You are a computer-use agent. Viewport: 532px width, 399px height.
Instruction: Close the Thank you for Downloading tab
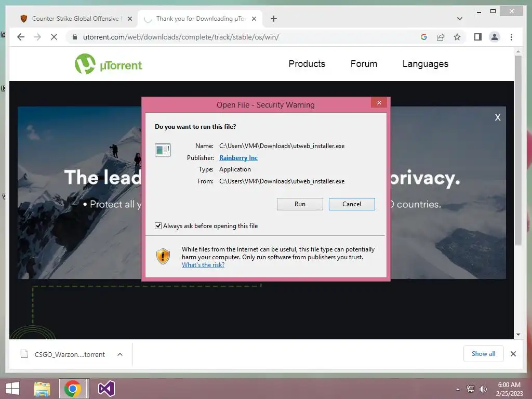click(x=254, y=19)
